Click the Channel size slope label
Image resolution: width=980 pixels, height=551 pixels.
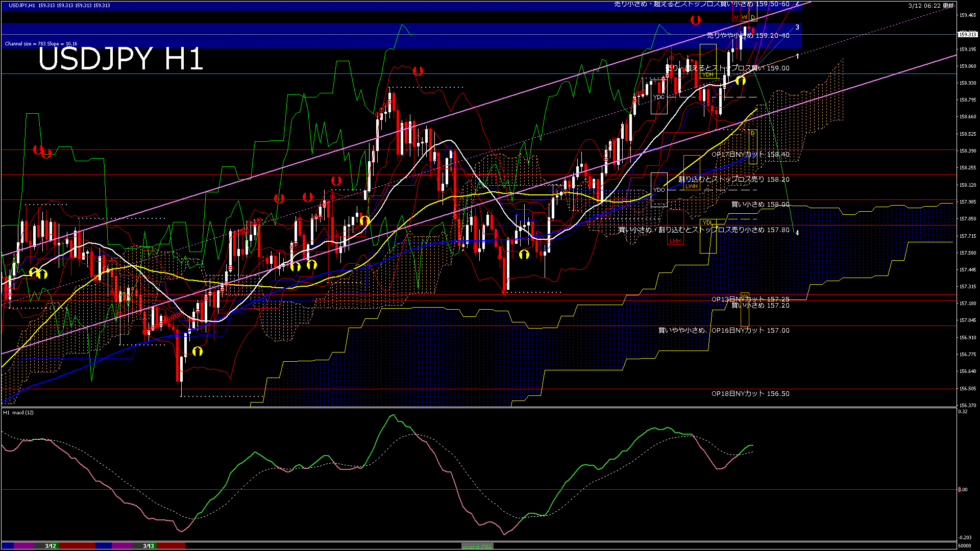pyautogui.click(x=41, y=44)
